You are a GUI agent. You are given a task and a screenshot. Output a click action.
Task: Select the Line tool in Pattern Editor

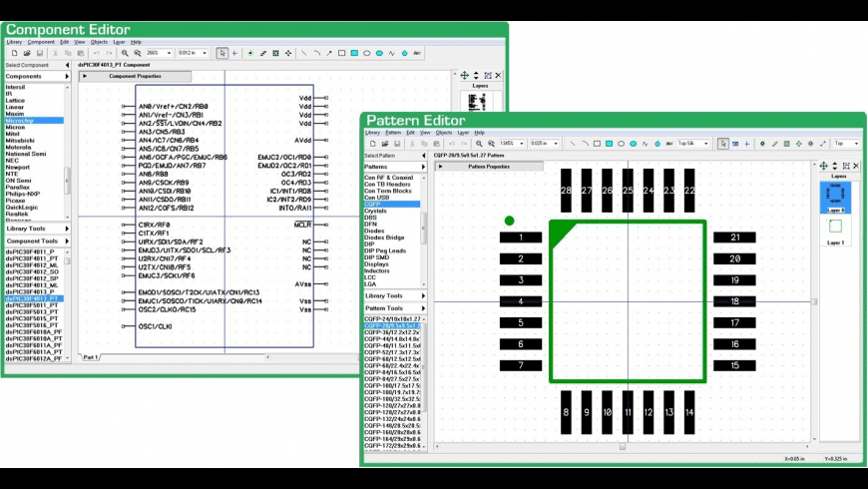573,144
